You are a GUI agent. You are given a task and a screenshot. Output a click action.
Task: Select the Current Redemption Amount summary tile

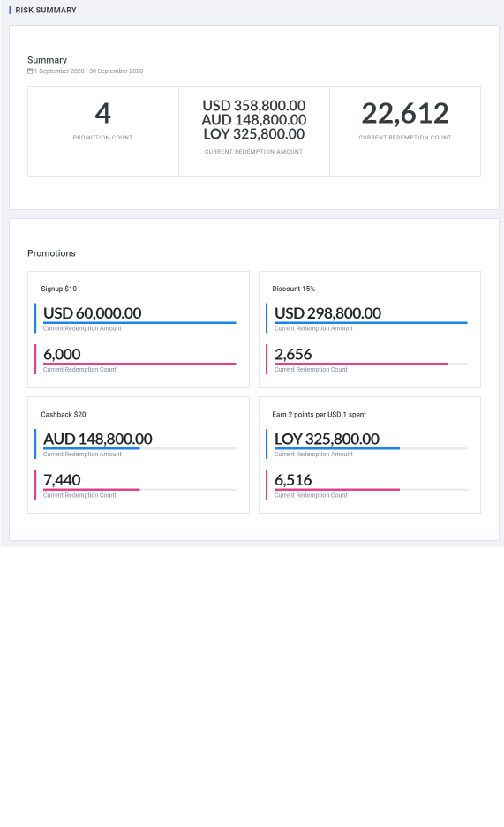[x=254, y=132]
